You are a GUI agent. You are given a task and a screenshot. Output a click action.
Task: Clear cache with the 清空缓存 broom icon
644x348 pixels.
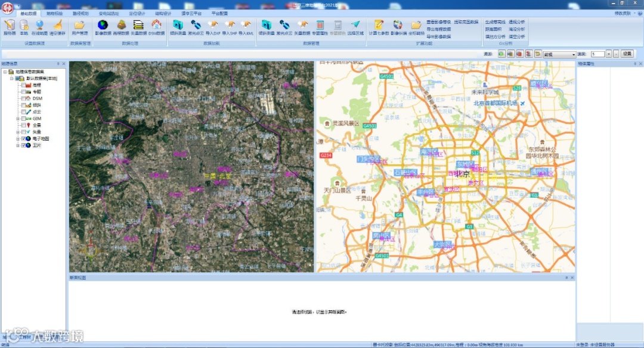coord(57,27)
